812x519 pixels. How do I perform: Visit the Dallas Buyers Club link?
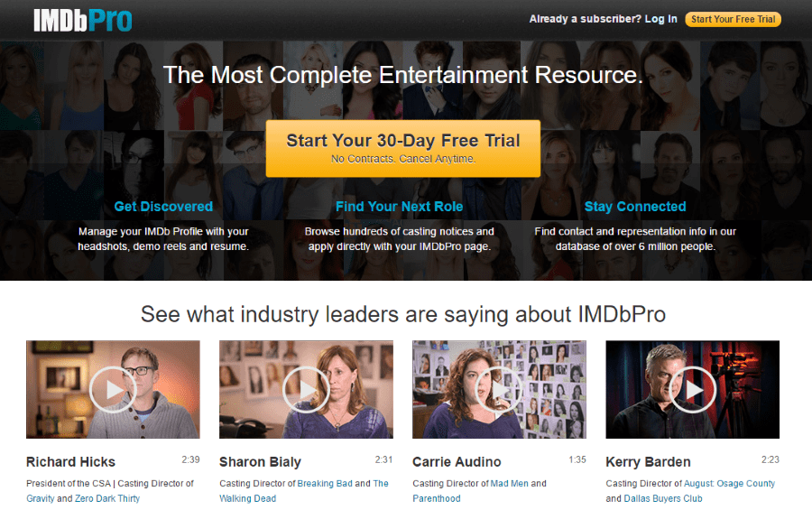coord(663,499)
